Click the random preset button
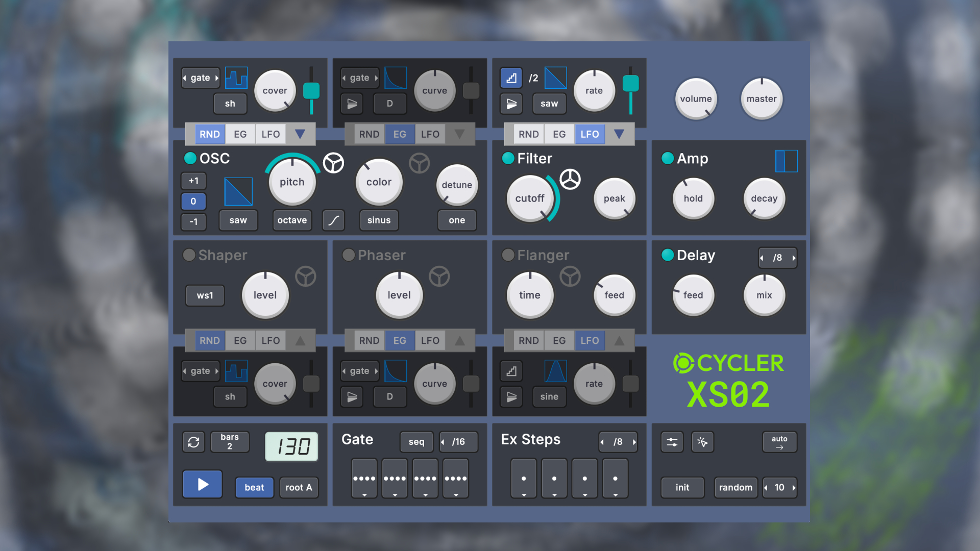This screenshot has width=980, height=551. click(x=735, y=487)
